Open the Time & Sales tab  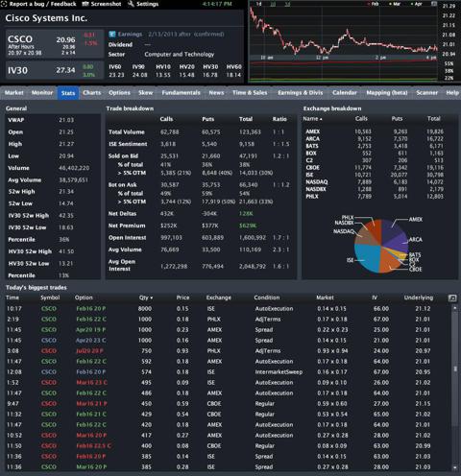pos(250,93)
